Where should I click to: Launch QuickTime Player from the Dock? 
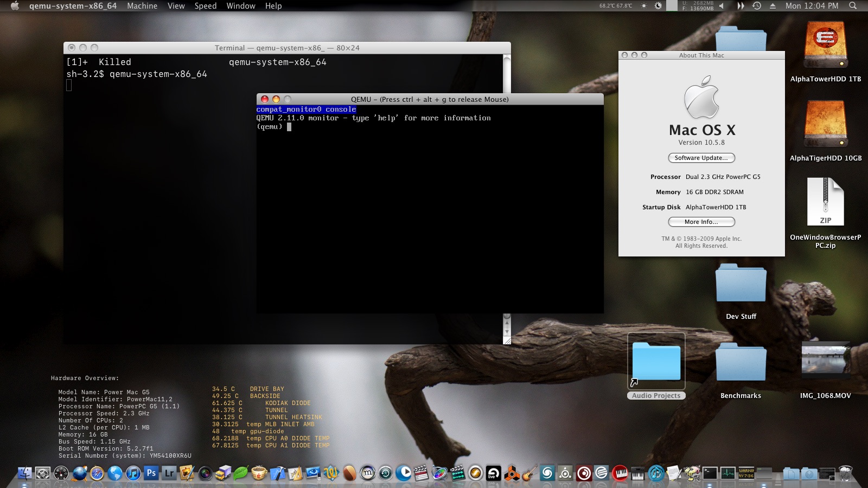[x=404, y=473]
